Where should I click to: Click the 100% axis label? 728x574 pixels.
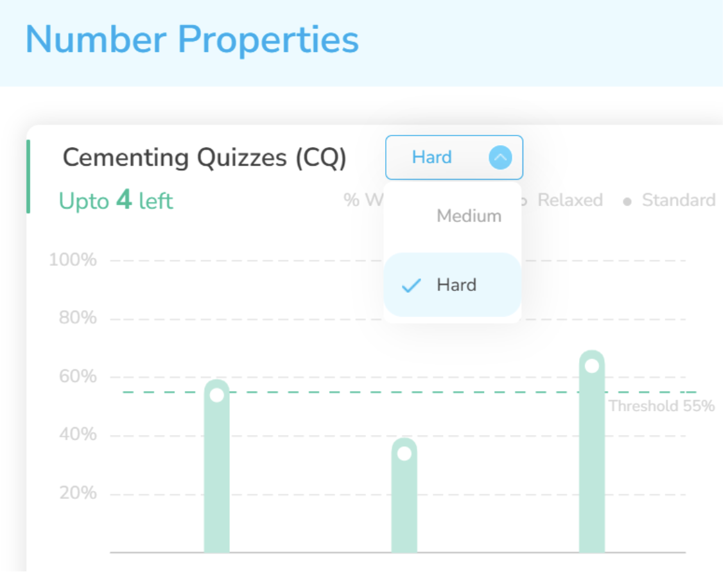pos(73,261)
